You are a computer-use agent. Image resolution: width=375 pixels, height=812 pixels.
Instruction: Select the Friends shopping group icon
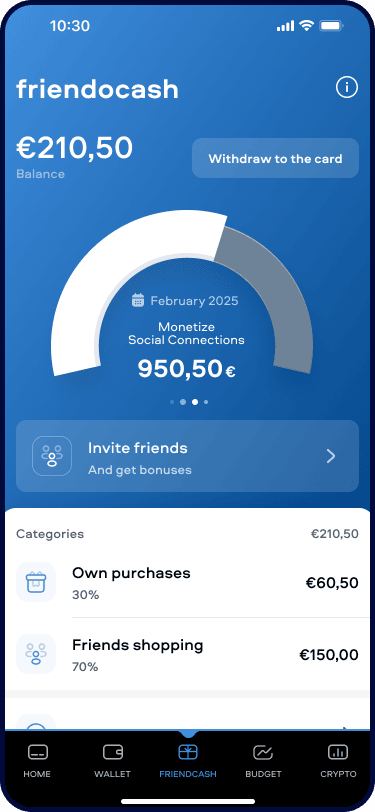[x=36, y=654]
